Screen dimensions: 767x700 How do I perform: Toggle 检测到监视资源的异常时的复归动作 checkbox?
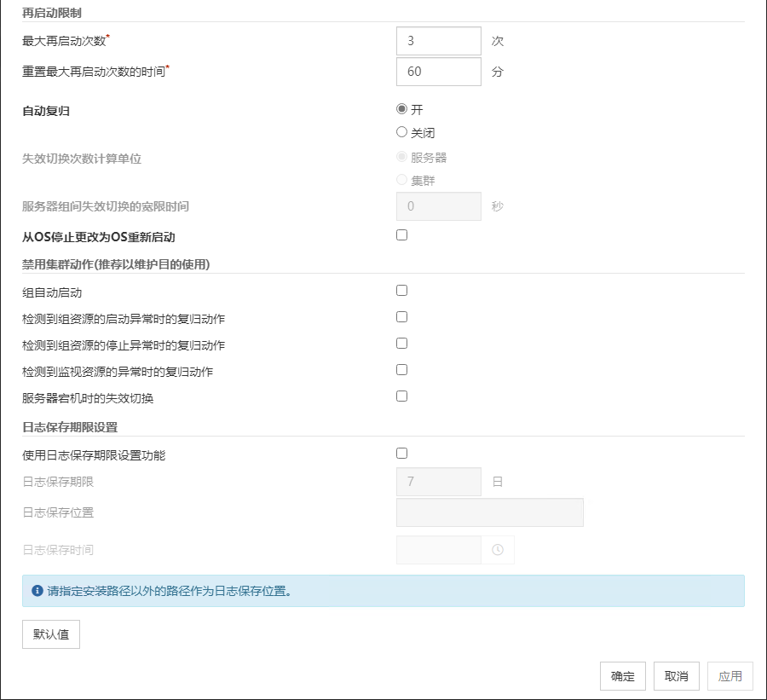coord(402,370)
